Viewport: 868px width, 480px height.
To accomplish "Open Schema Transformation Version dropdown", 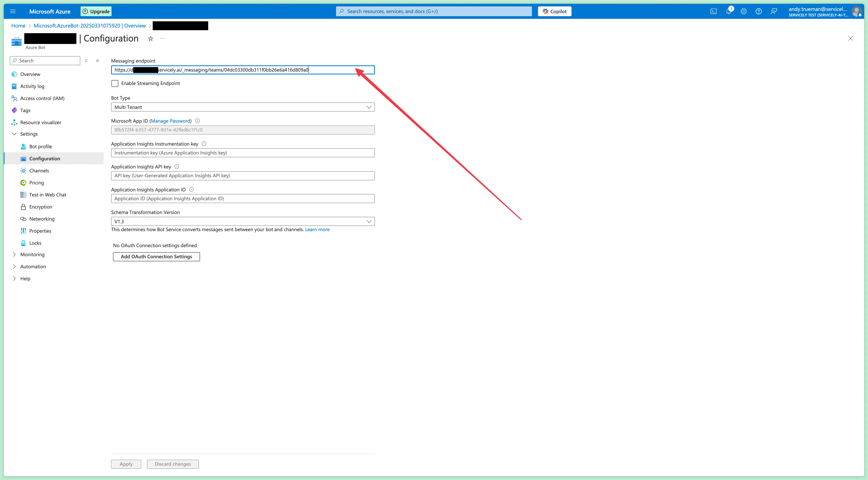I will pyautogui.click(x=243, y=221).
